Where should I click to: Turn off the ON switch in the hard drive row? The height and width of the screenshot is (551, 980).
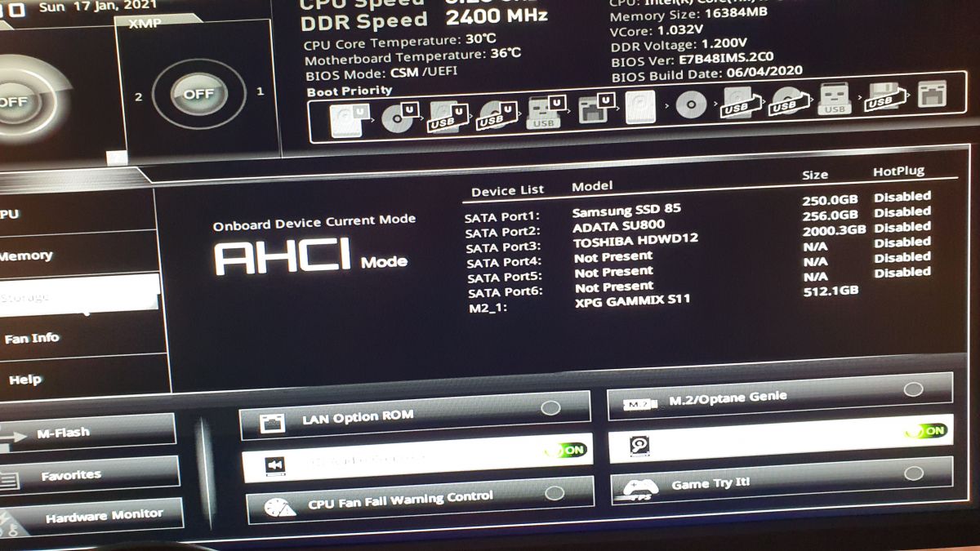coord(925,430)
